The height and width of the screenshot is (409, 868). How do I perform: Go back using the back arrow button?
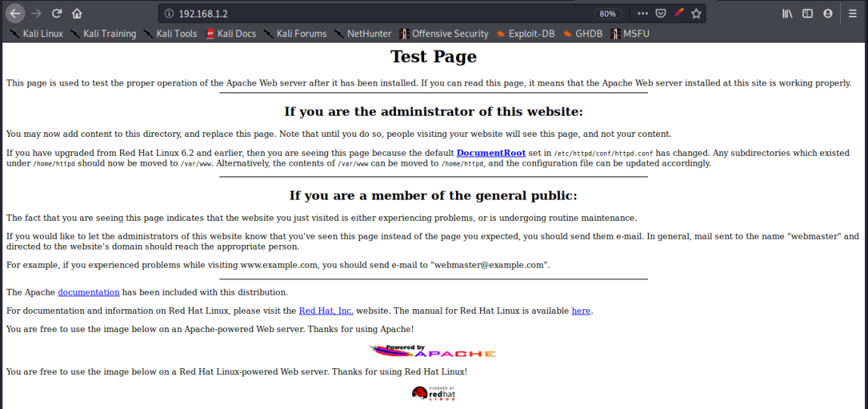click(x=16, y=14)
